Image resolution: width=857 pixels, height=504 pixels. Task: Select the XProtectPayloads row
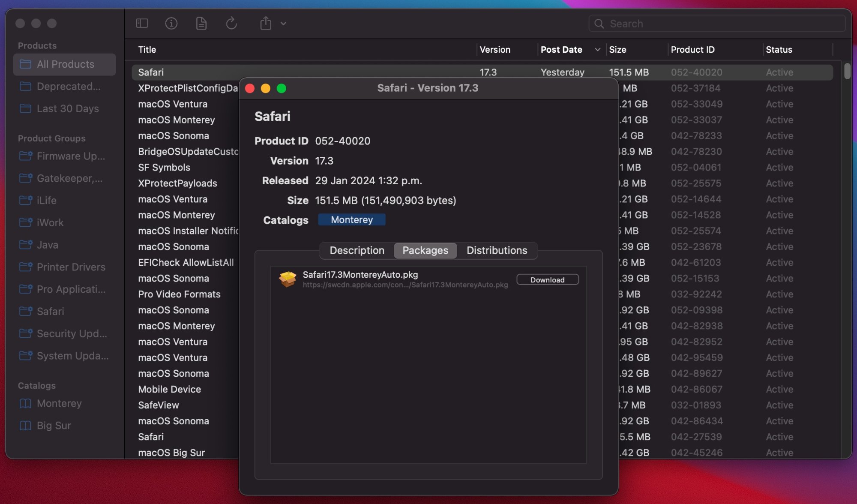click(x=177, y=183)
